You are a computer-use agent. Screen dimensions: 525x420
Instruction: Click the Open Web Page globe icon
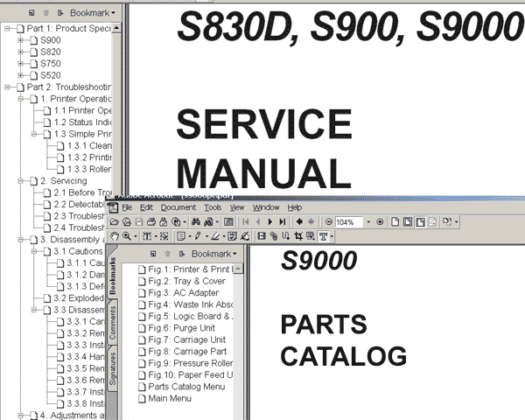tap(127, 221)
